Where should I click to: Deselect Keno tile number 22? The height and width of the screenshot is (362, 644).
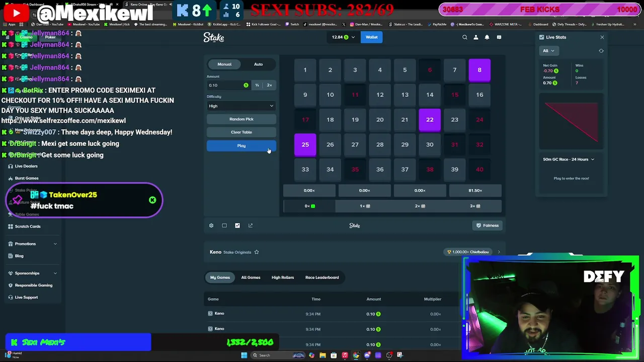[430, 120]
